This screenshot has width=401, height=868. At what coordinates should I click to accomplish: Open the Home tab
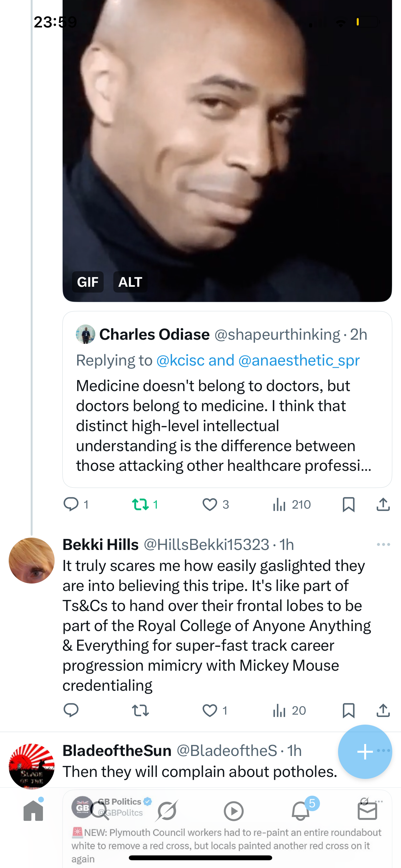33,811
